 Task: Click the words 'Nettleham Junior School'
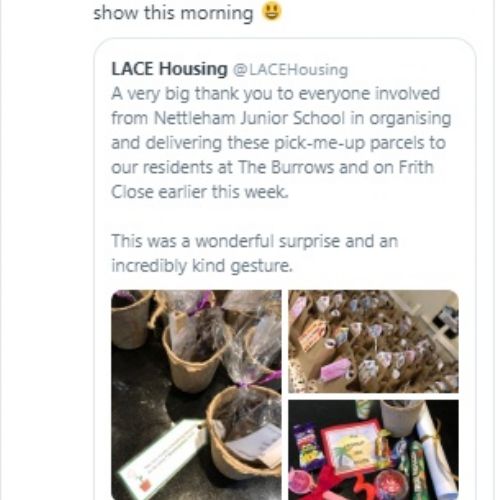coord(250,118)
